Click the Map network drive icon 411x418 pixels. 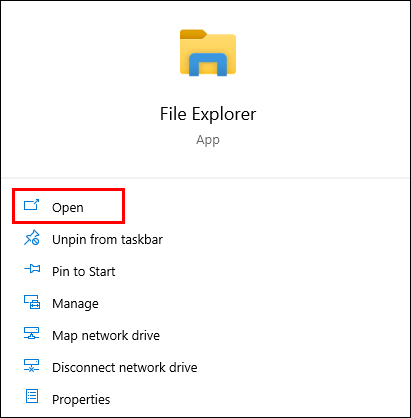tap(32, 333)
